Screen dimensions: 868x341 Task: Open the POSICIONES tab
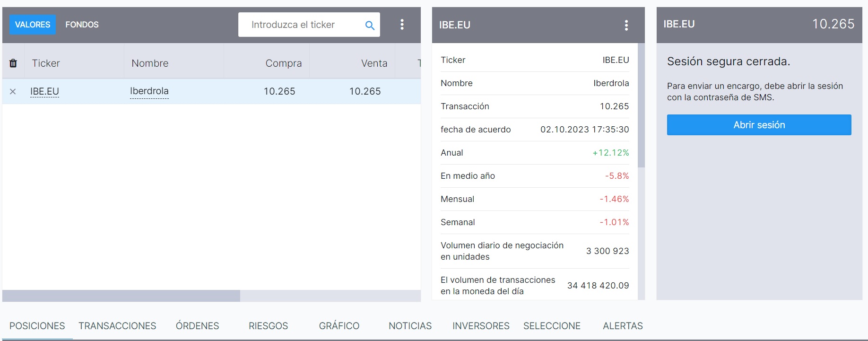[x=37, y=326]
